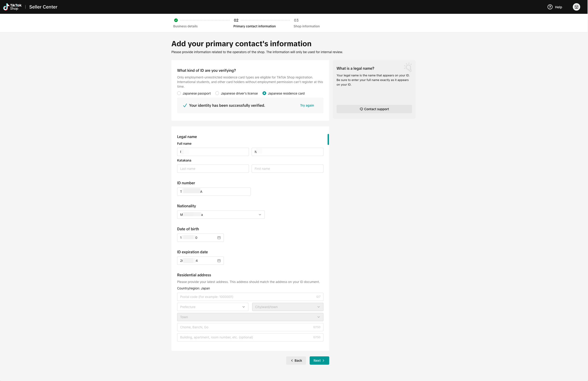
Task: Open ID expiration date calendar icon
Action: pos(219,261)
